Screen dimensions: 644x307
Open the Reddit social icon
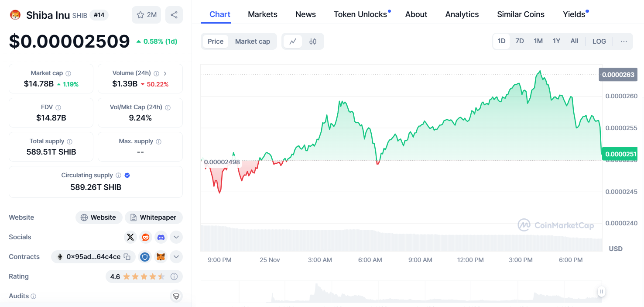145,237
